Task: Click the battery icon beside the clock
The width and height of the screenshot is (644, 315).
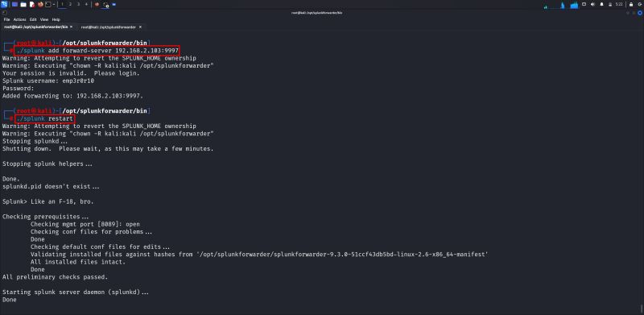Action: point(610,5)
